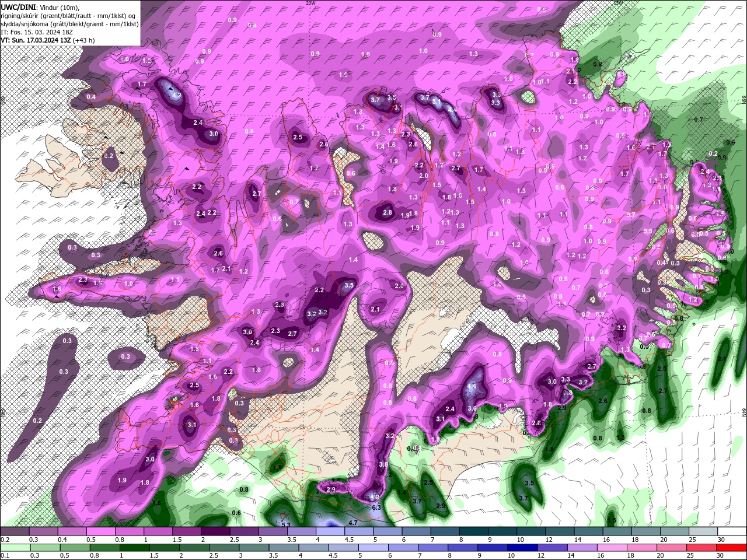Click the 'UWC/DINI: Vindur (10m),' title line
Screen dimensions: 747x560
pos(40,6)
